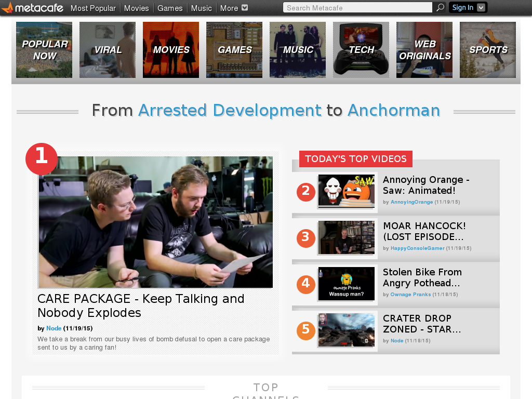Open the Music menu item
Screen dimensions: 532x399
[201, 8]
